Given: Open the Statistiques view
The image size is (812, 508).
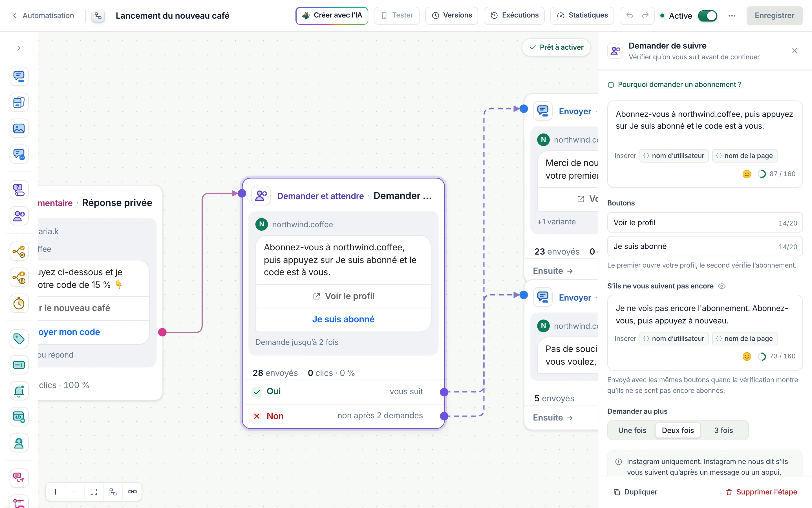Looking at the screenshot, I should point(582,16).
